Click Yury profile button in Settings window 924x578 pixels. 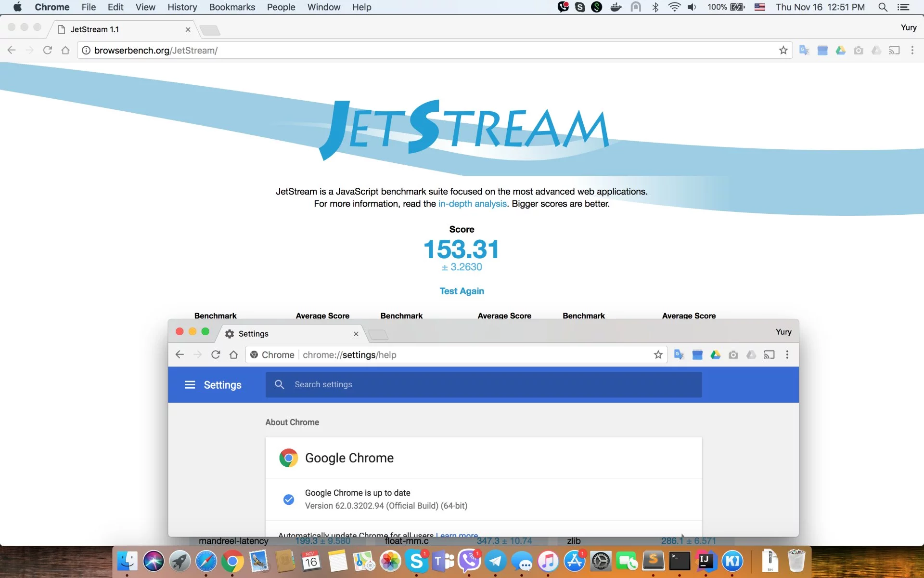click(x=783, y=332)
